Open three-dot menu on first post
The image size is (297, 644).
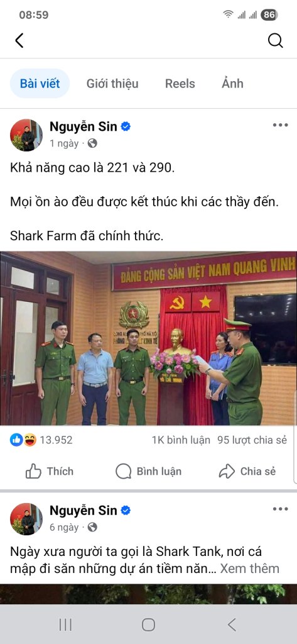tap(280, 125)
